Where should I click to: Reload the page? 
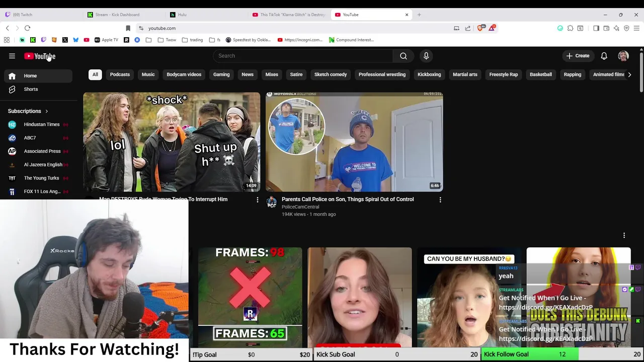(27, 28)
